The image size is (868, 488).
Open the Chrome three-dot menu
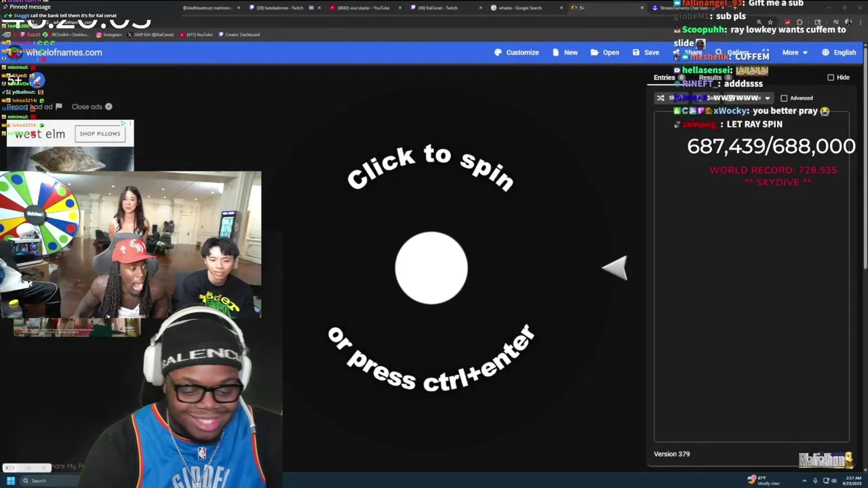click(861, 22)
